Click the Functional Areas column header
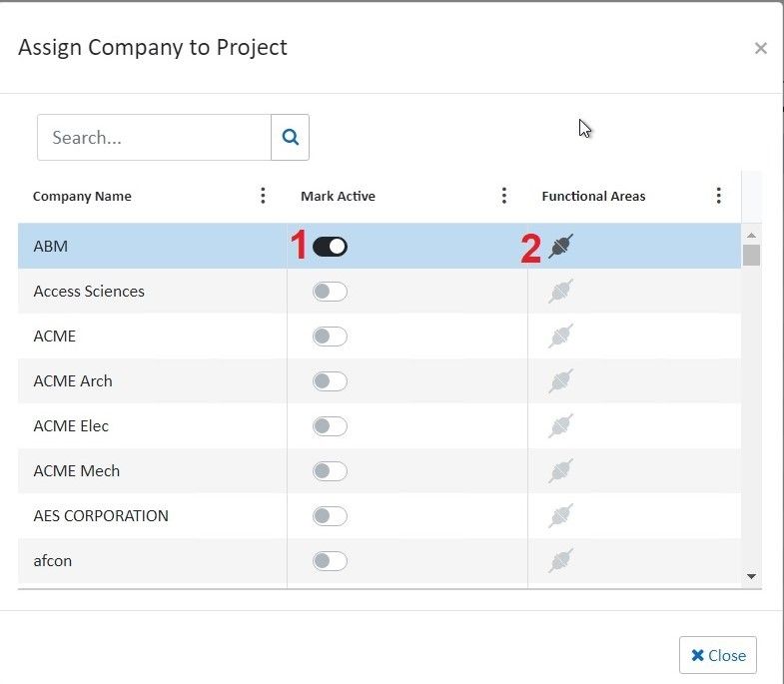The width and height of the screenshot is (784, 684). pyautogui.click(x=593, y=196)
